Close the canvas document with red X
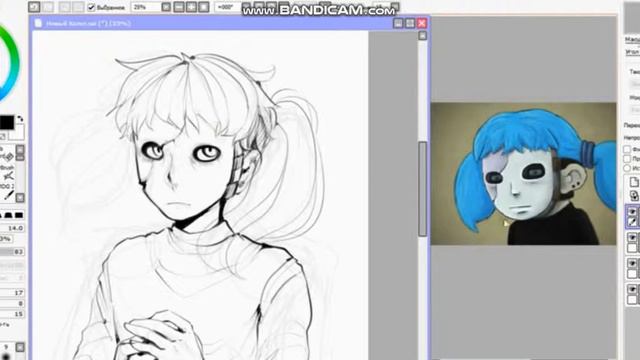Screen dimensions: 640x360 pyautogui.click(x=422, y=23)
